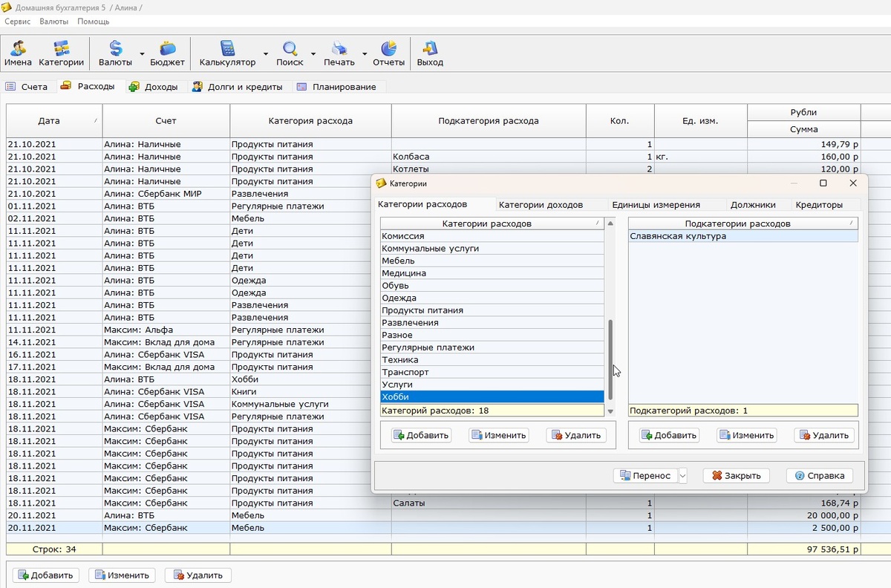Click Добавить under subcategories list
Screen dimensions: 891x588
tap(669, 436)
